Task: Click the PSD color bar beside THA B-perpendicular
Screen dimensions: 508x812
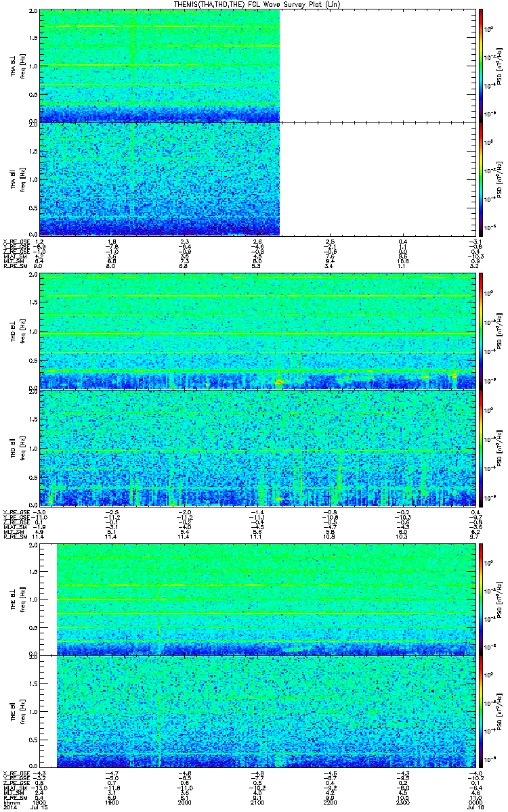Action: pos(481,66)
